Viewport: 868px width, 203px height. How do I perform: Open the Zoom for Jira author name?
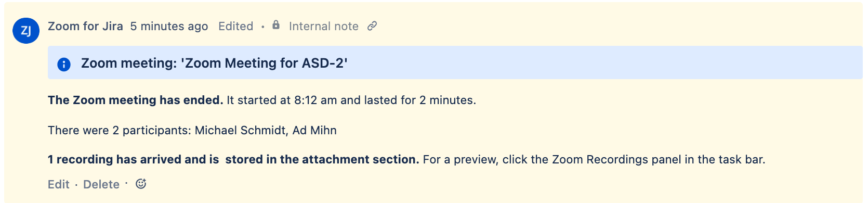pos(85,26)
